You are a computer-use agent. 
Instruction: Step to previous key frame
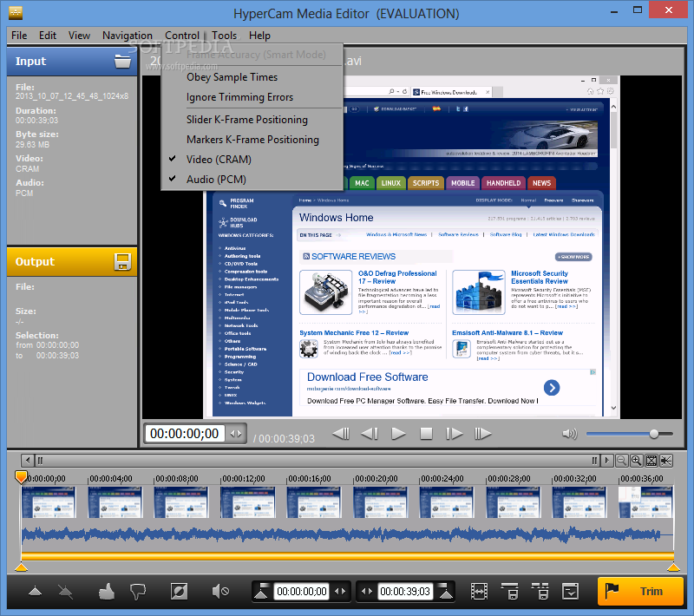point(341,434)
